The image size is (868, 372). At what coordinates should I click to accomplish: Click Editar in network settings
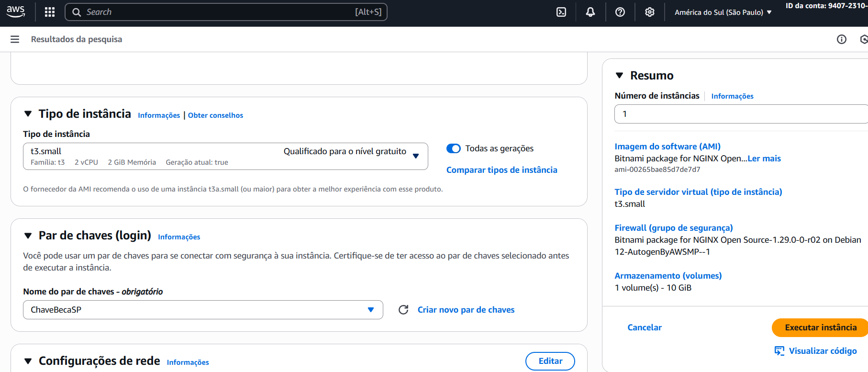[550, 361]
